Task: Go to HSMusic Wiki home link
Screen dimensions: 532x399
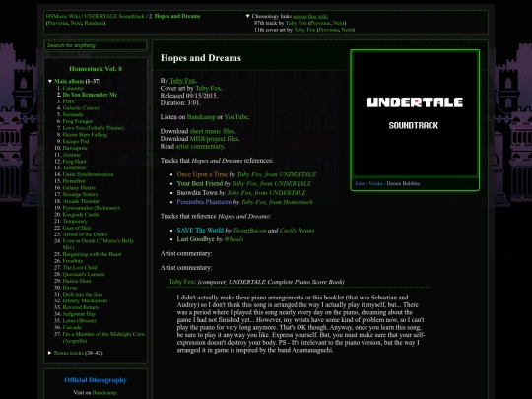Action: [x=63, y=16]
